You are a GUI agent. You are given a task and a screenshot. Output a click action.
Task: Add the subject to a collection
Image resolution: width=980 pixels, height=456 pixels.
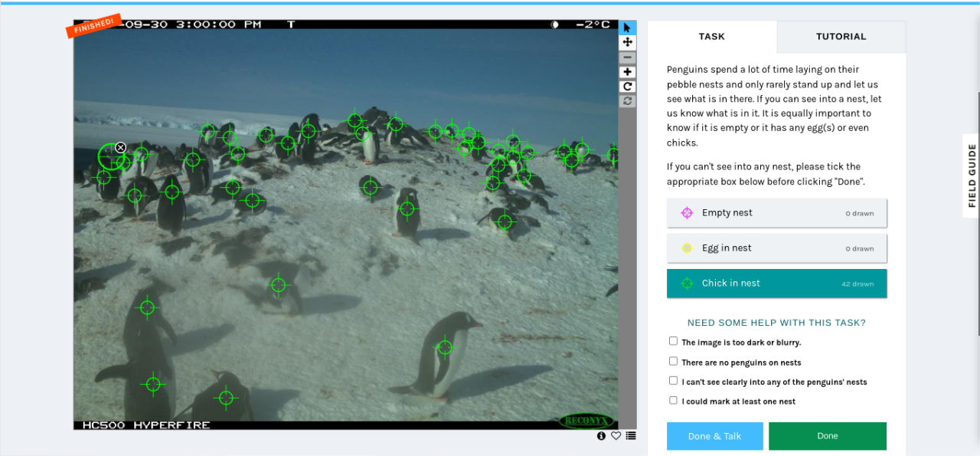click(x=631, y=436)
